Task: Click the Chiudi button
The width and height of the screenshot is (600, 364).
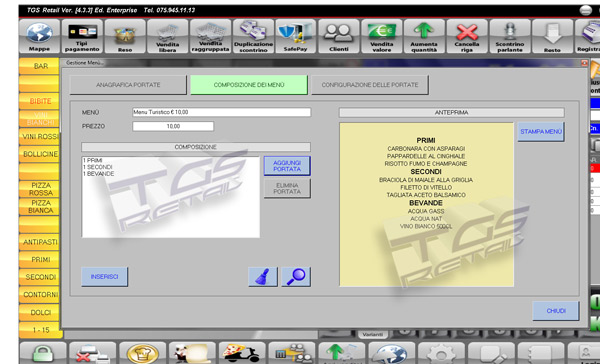Action: [x=556, y=311]
